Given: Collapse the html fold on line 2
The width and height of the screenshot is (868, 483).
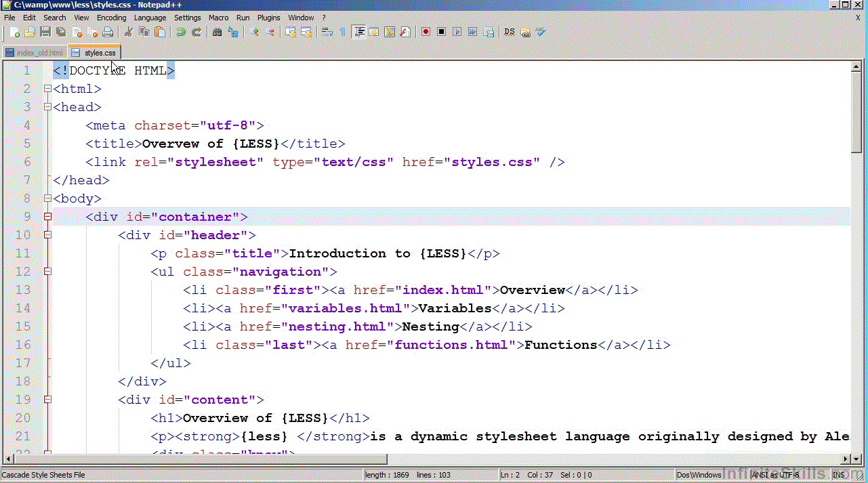Looking at the screenshot, I should click(x=47, y=89).
